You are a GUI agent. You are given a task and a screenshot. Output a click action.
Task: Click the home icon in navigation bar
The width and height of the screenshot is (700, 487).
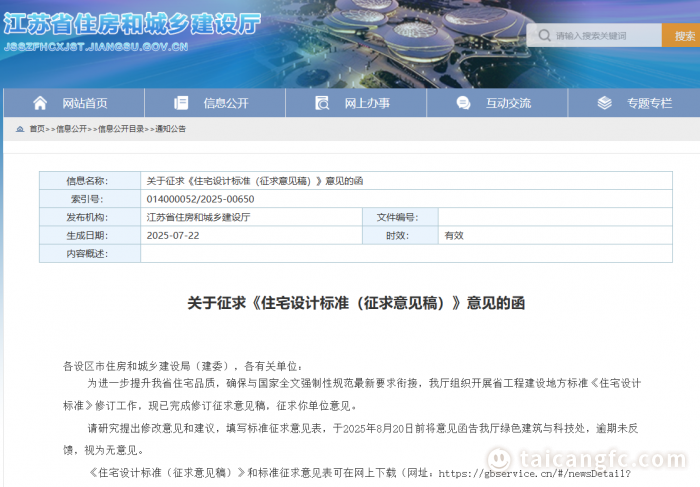40,103
